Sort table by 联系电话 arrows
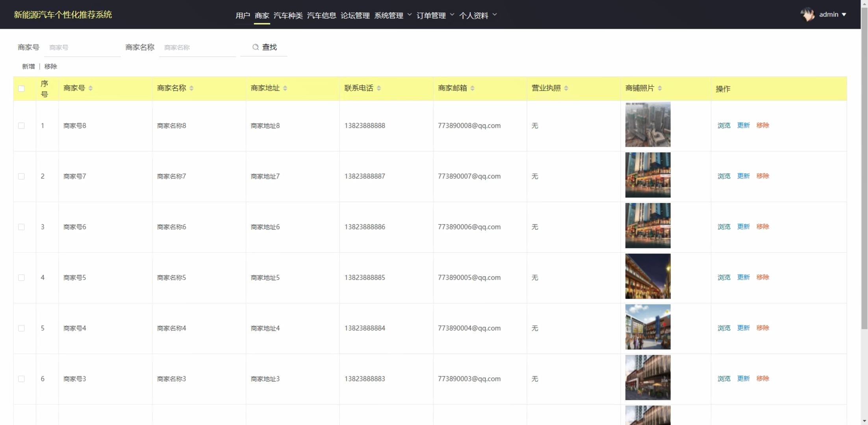This screenshot has height=425, width=868. (379, 88)
